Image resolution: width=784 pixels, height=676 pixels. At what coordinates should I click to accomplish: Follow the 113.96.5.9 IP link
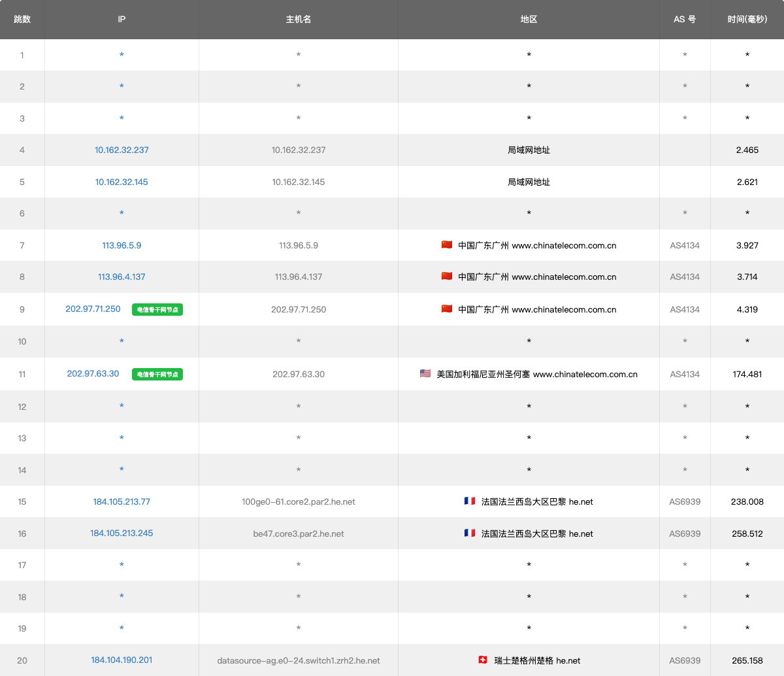(x=122, y=245)
